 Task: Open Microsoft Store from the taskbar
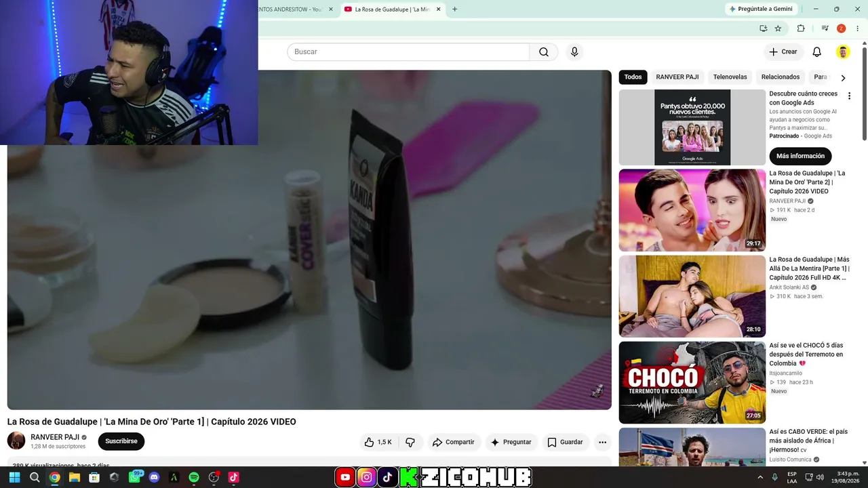[x=94, y=477]
